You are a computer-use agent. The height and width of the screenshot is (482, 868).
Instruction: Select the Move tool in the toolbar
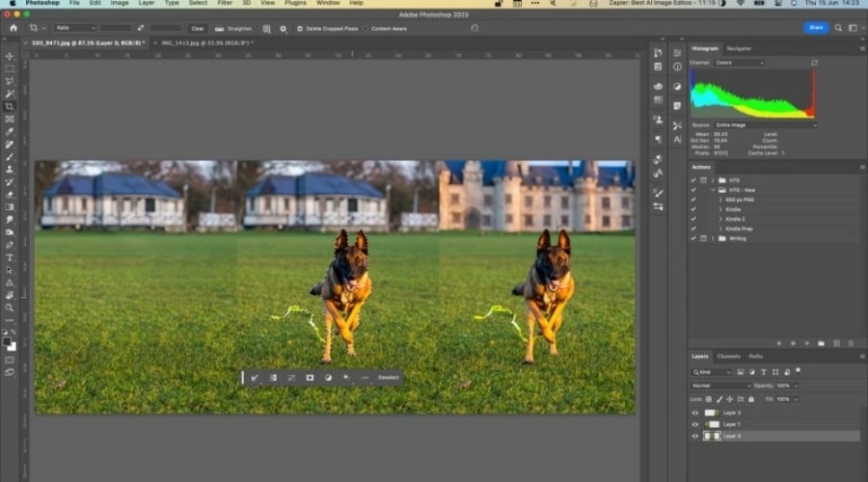click(10, 56)
